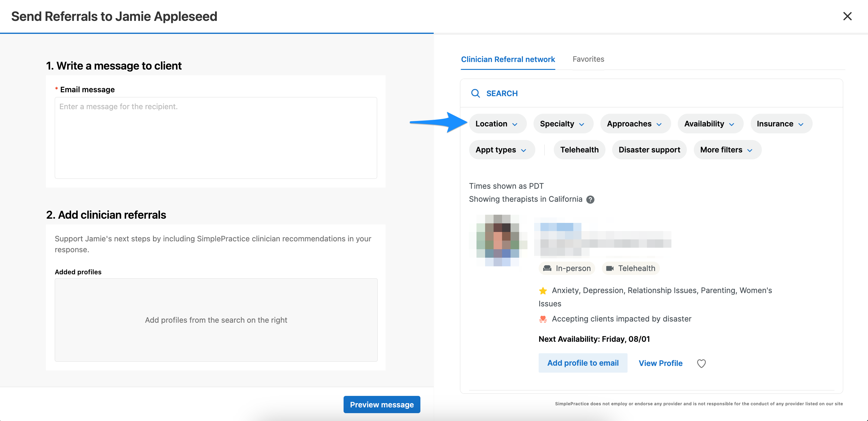Select Clinician Referral network tab

(508, 59)
